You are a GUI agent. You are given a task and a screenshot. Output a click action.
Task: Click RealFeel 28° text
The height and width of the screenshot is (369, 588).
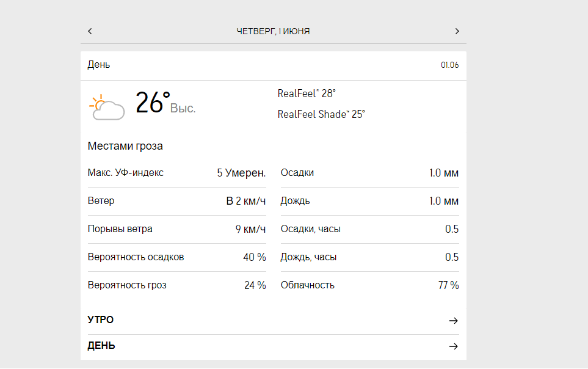click(x=307, y=93)
